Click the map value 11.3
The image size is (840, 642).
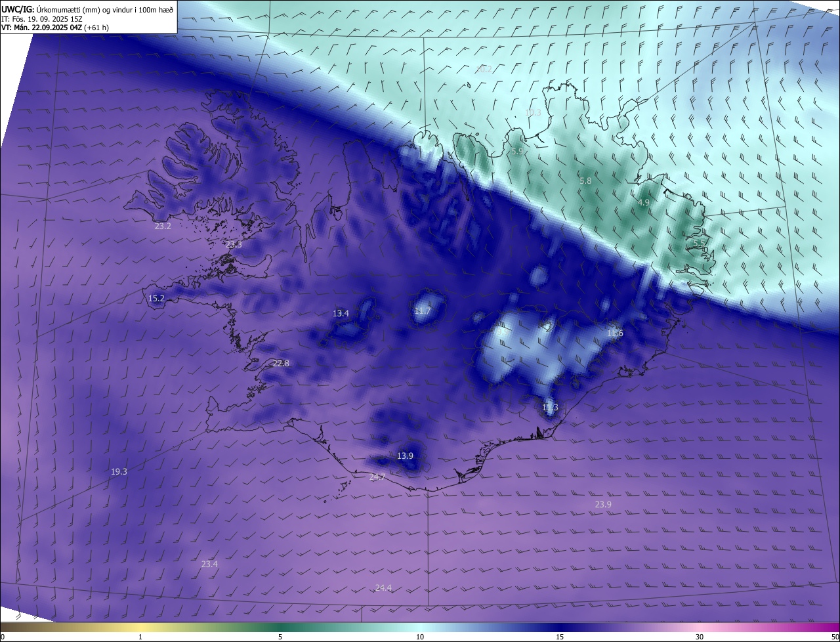pyautogui.click(x=550, y=408)
